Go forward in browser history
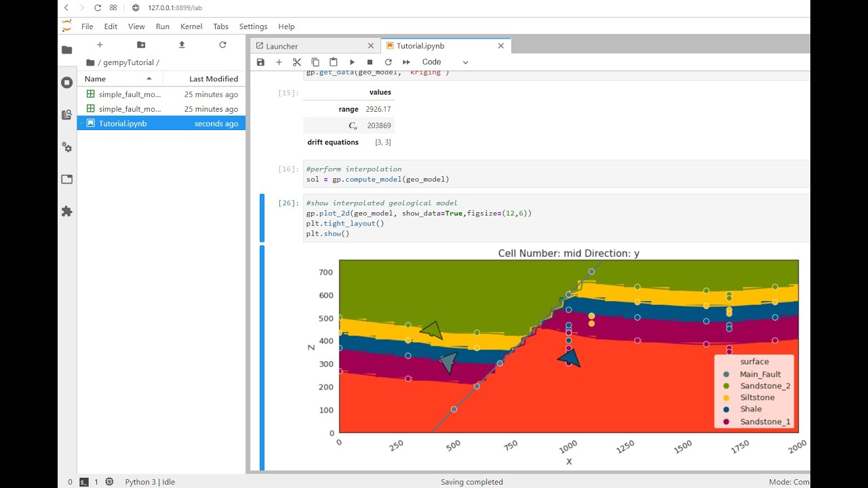Image resolution: width=868 pixels, height=488 pixels. (81, 7)
